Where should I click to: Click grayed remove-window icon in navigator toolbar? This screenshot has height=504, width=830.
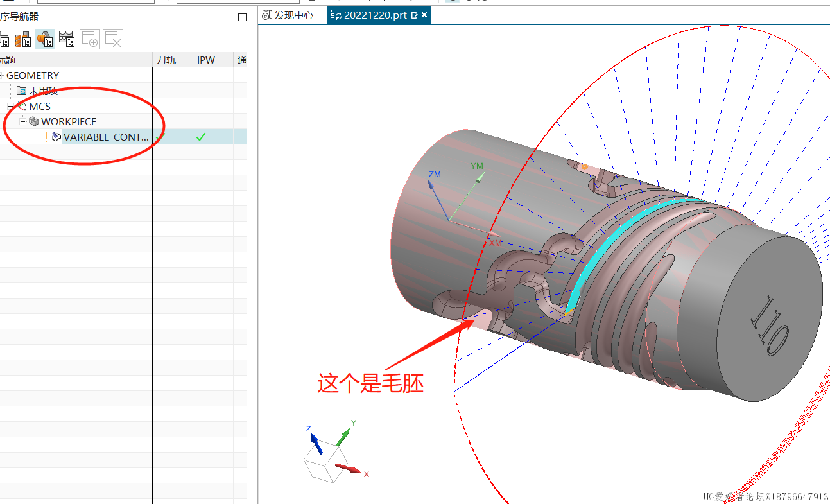click(x=113, y=40)
